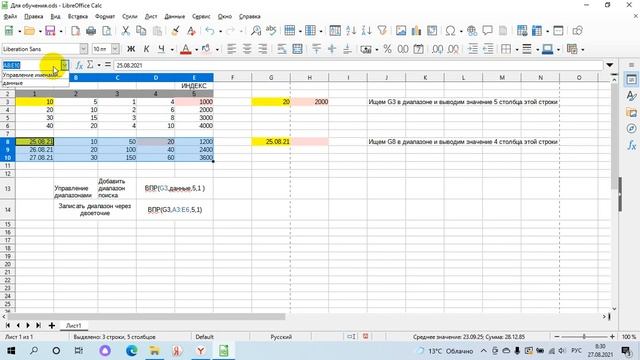Click the Print icon
The height and width of the screenshot is (360, 640).
click(91, 31)
